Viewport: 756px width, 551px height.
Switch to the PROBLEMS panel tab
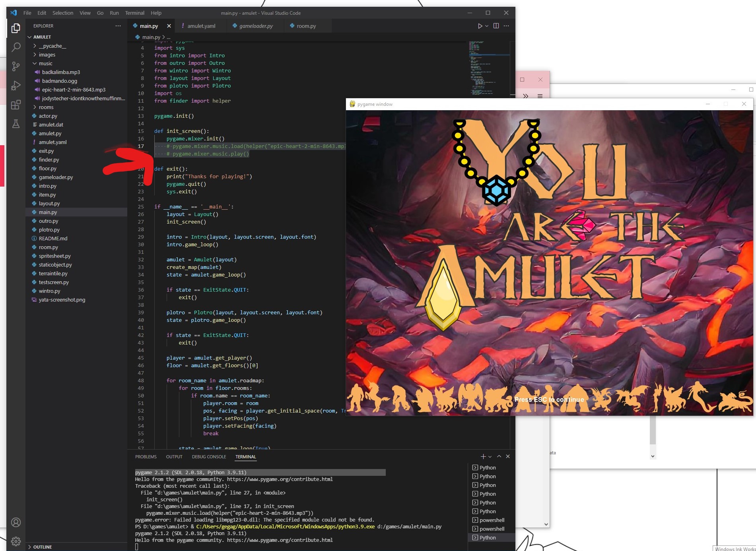[x=146, y=457]
